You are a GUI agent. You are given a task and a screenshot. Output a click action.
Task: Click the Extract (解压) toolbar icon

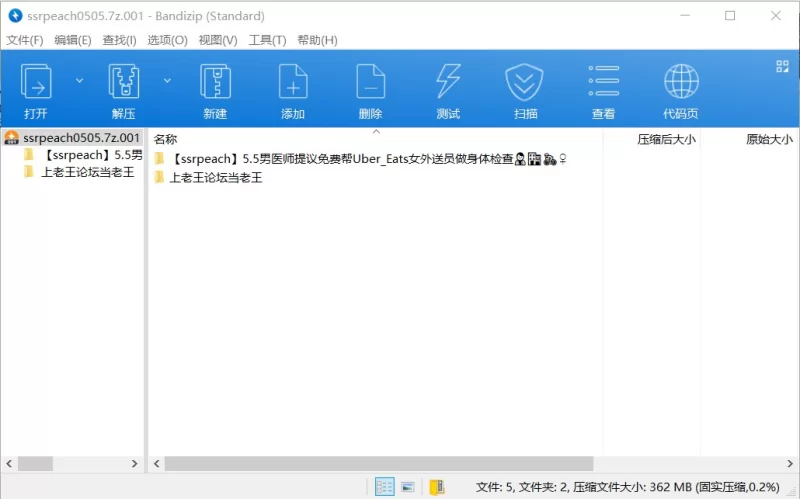[x=123, y=82]
